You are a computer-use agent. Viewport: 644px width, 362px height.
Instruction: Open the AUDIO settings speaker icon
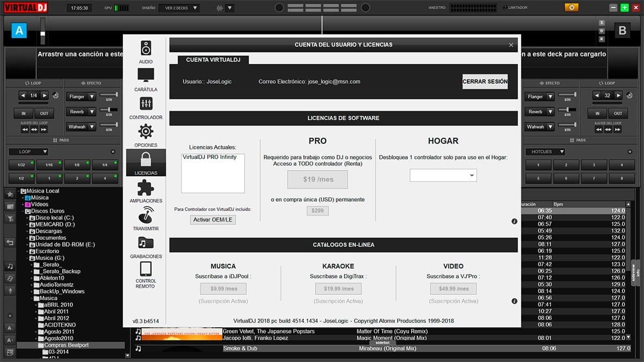(x=145, y=48)
